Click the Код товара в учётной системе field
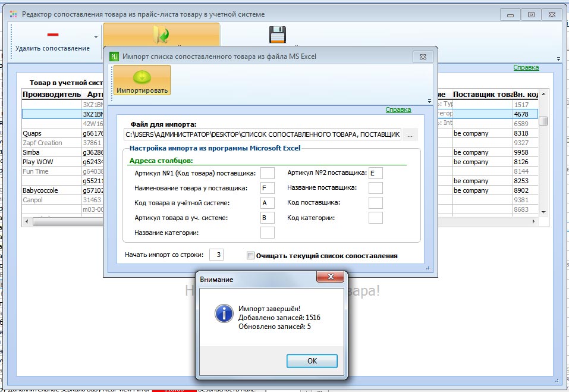The height and width of the screenshot is (392, 569). click(268, 203)
